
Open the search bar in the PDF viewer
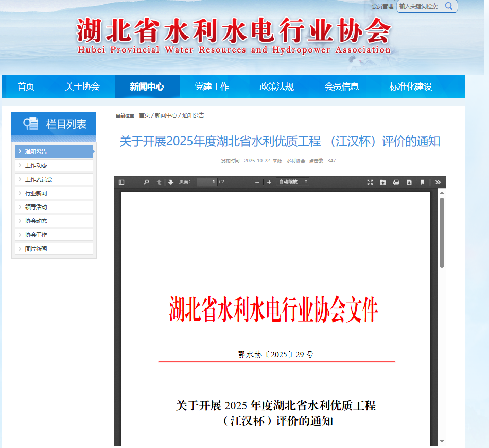[146, 182]
